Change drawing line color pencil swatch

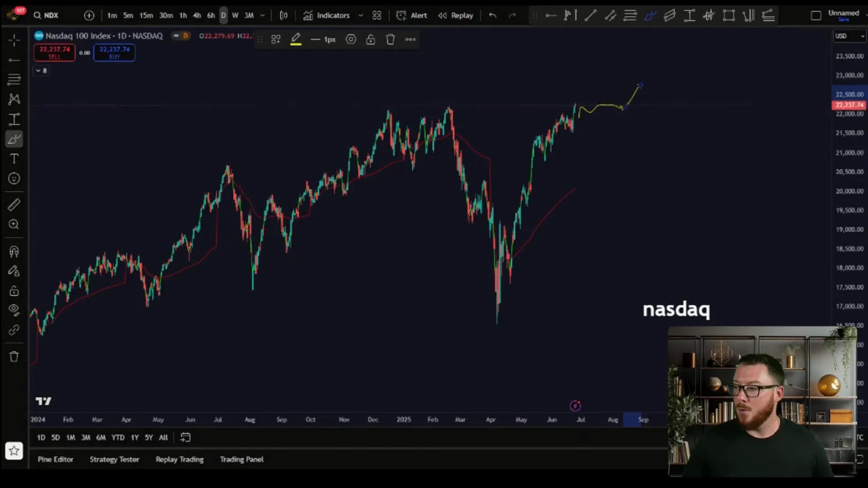(296, 39)
